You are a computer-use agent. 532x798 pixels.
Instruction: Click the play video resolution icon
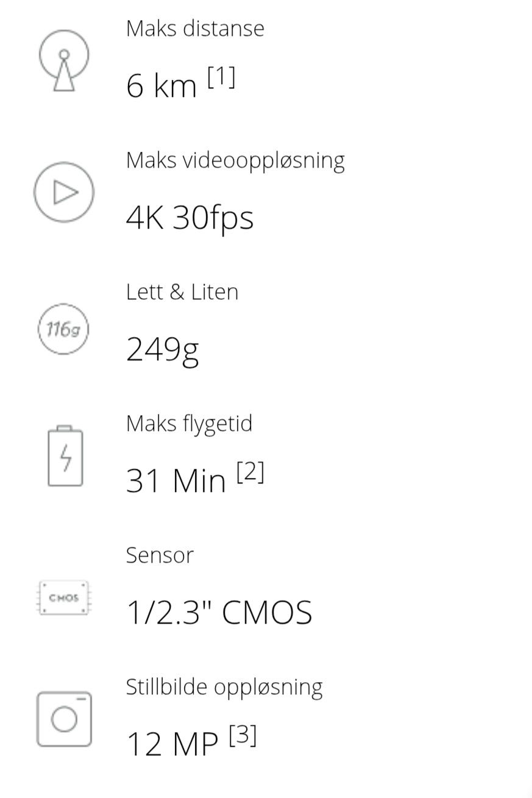point(64,192)
